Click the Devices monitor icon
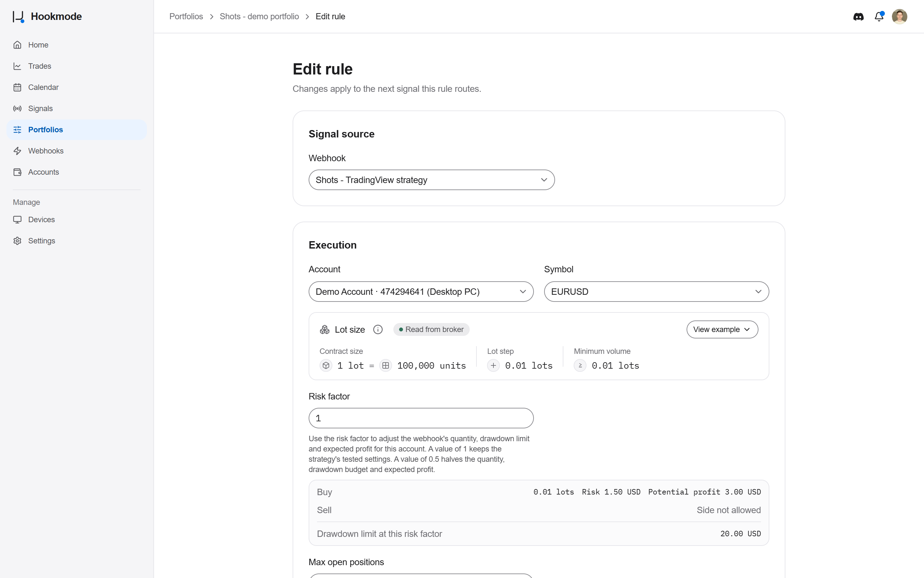Viewport: 924px width, 578px height. (x=17, y=219)
